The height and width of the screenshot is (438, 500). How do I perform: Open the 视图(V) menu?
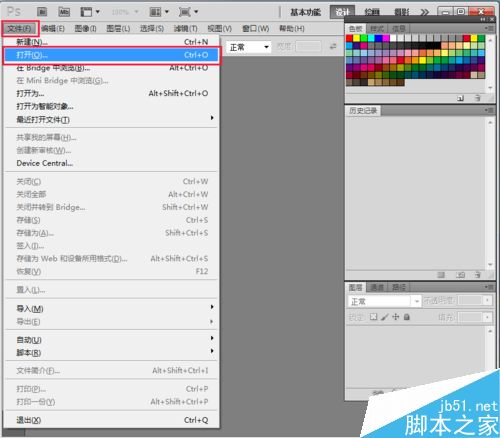219,29
